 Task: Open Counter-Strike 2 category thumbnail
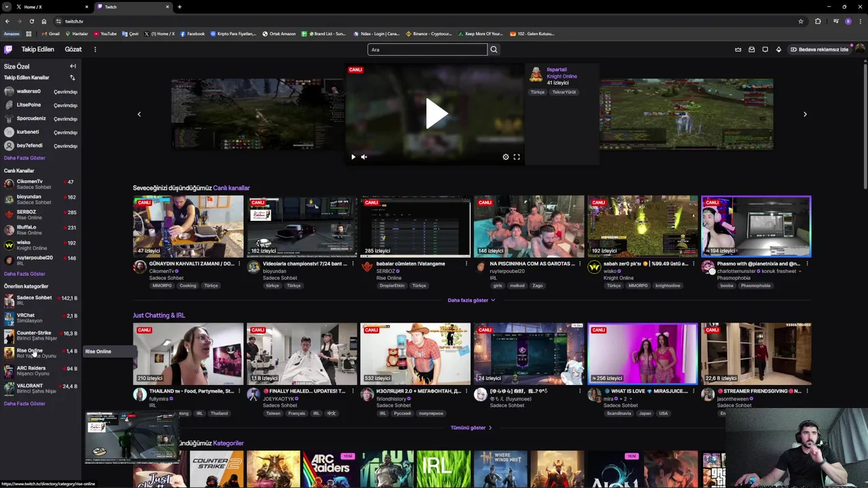(x=216, y=469)
